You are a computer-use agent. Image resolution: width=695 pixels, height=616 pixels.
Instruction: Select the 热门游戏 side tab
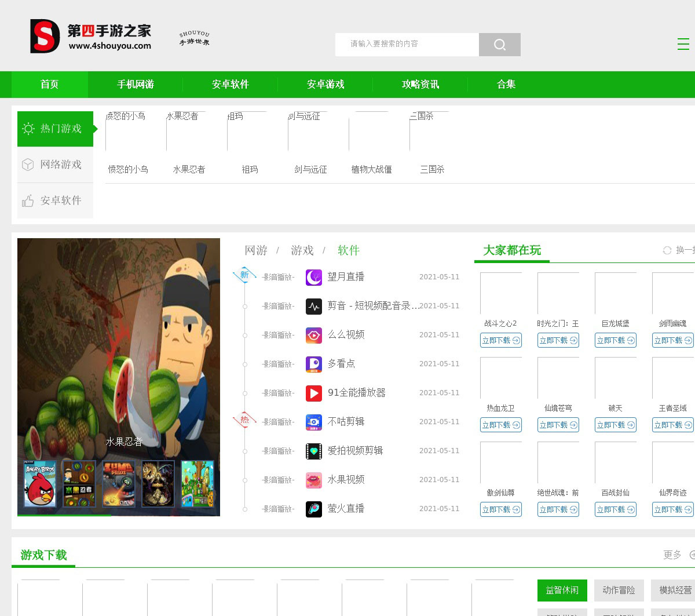coord(56,129)
